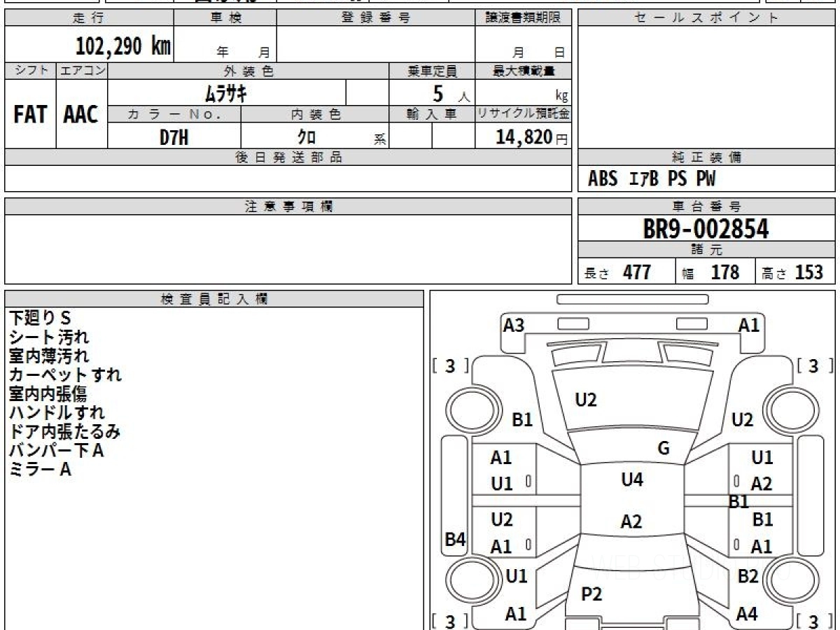Select inspector note シート汚れ
The image size is (840, 630).
click(49, 337)
